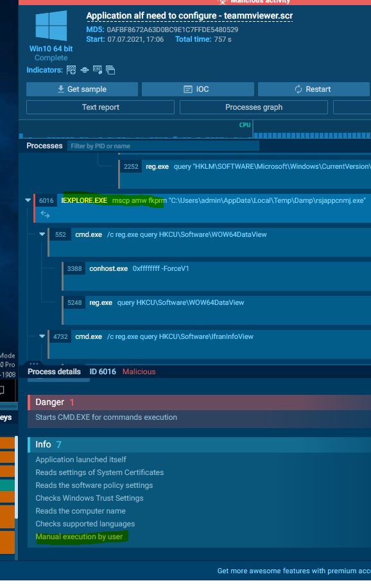This screenshot has width=371, height=588.
Task: Open the Processes graph
Action: pos(254,107)
